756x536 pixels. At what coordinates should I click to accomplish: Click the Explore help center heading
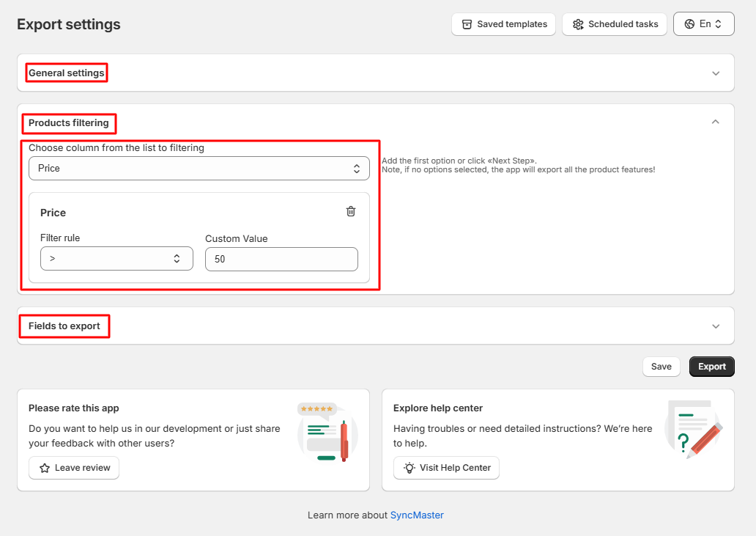(x=438, y=408)
